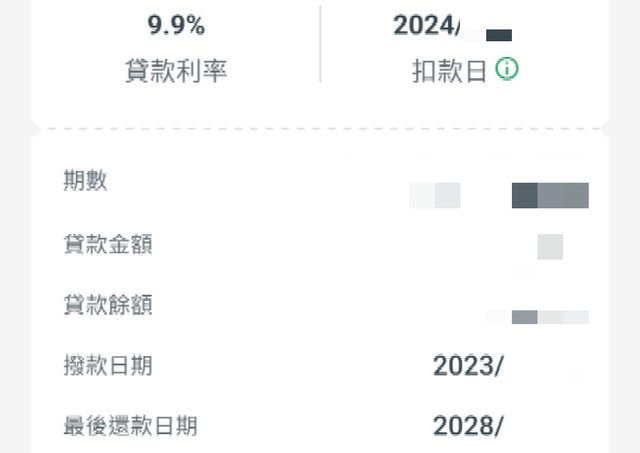Viewport: 640px width, 453px height.
Task: Tap the vertical divider beside 貸款利率
Action: tap(320, 45)
